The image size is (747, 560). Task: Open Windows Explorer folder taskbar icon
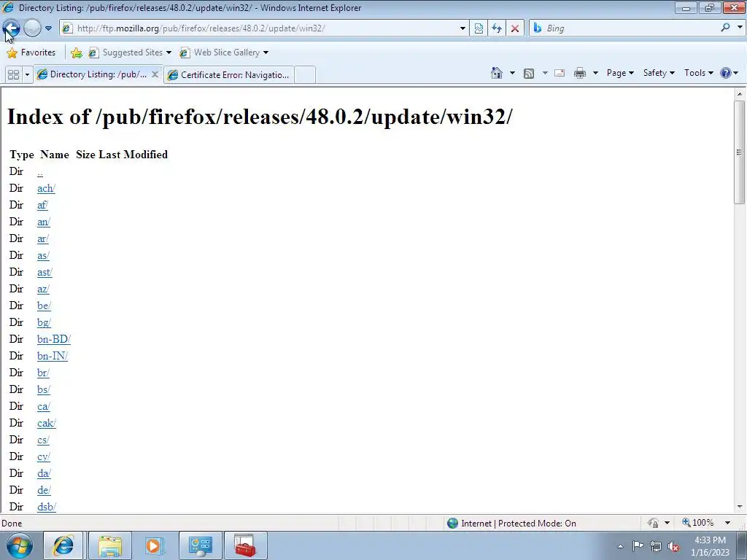pos(110,545)
